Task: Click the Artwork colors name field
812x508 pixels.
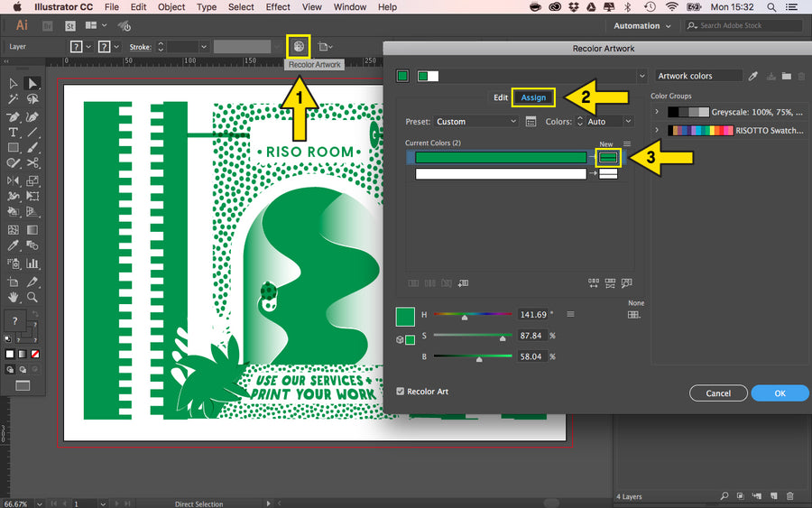Action: coord(698,76)
